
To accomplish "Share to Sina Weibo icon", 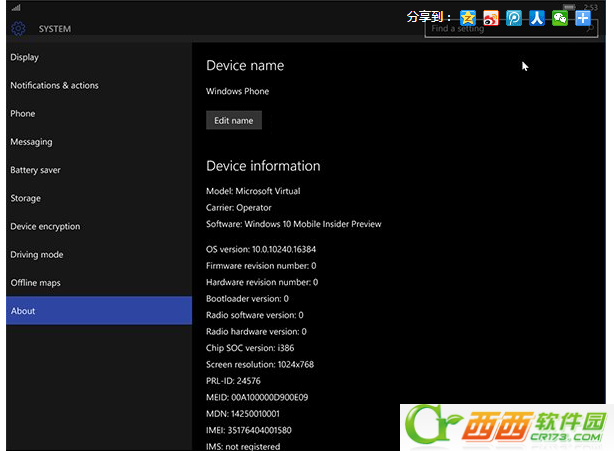I will pyautogui.click(x=491, y=18).
